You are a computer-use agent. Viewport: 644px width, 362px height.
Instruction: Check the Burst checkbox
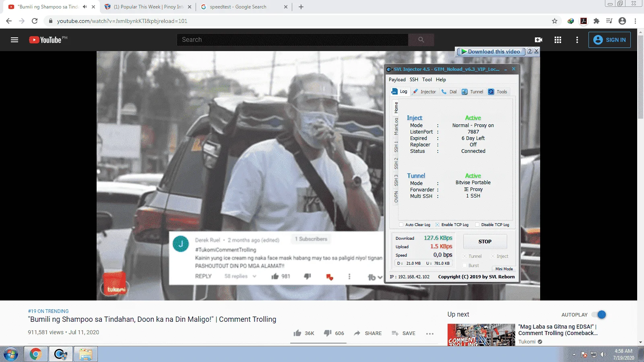click(x=464, y=265)
